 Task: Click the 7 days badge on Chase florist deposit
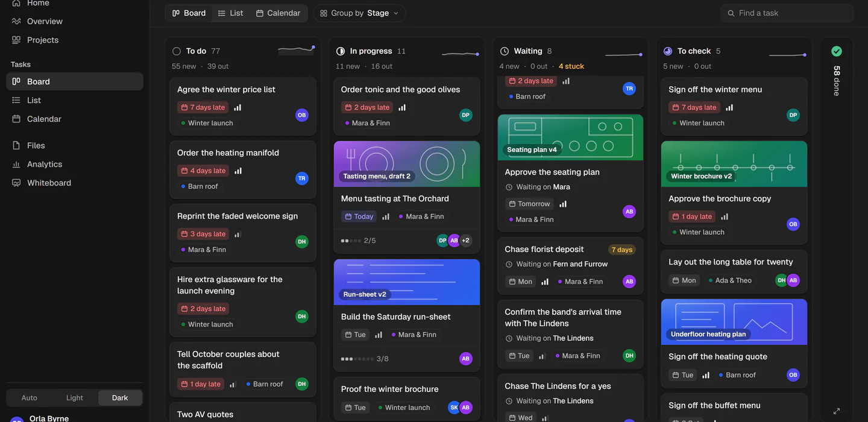(622, 250)
